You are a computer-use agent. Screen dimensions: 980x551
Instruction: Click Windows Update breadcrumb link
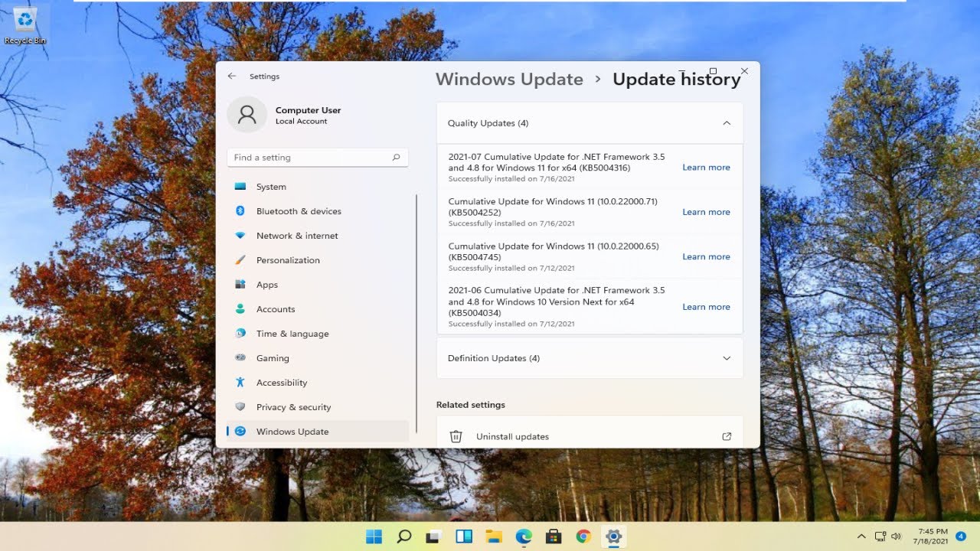pyautogui.click(x=509, y=80)
